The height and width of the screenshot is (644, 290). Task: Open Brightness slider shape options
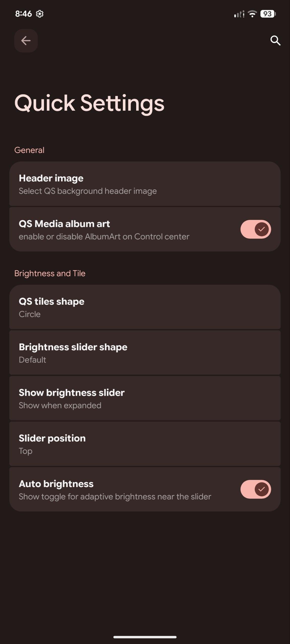(x=145, y=353)
